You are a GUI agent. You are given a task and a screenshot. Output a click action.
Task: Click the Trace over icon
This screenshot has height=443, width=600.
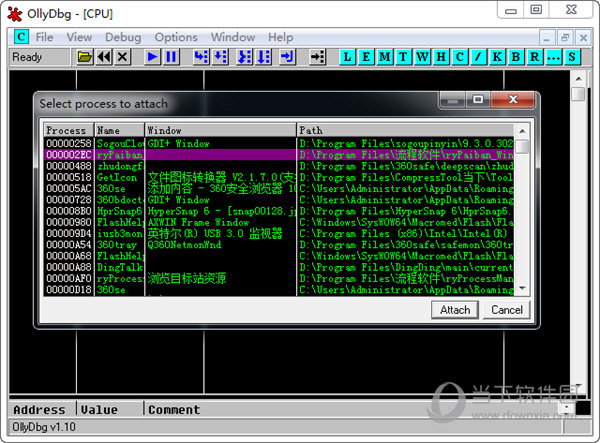pos(264,57)
